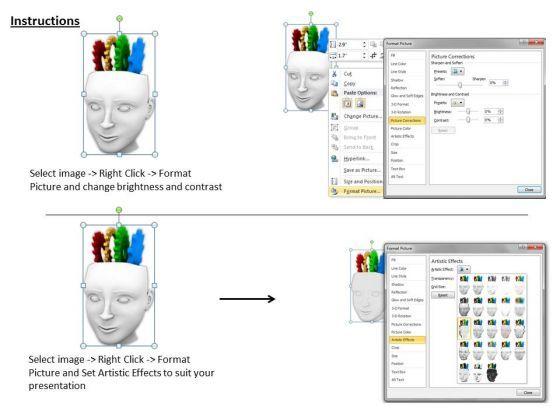Image resolution: width=560 pixels, height=420 pixels.
Task: Choose Cut from the context menu
Action: [348, 74]
